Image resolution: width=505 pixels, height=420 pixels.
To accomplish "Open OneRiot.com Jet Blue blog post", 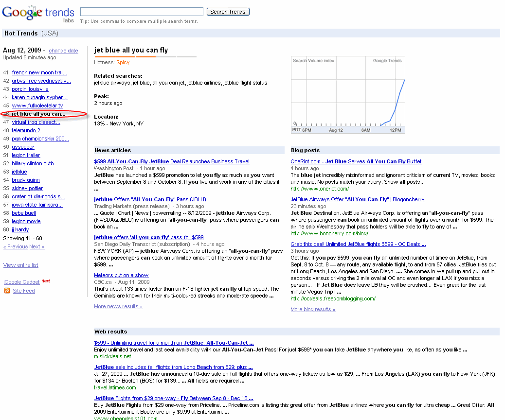I will click(x=356, y=161).
